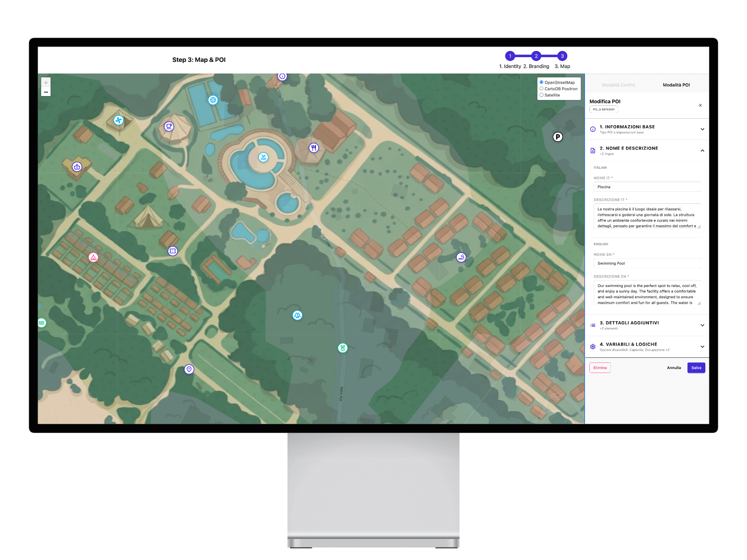Switch to the Modalità Confini tab
Screen dimensions: 747x560
[618, 85]
